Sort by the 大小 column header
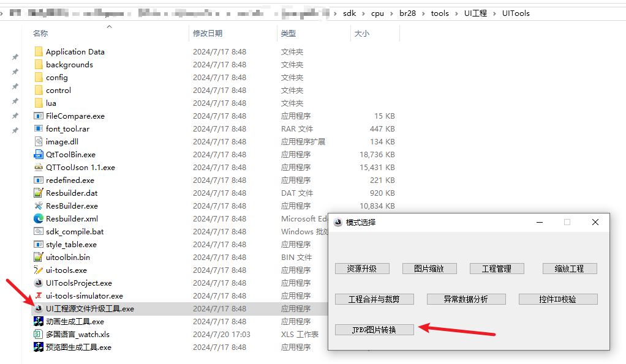 click(362, 34)
